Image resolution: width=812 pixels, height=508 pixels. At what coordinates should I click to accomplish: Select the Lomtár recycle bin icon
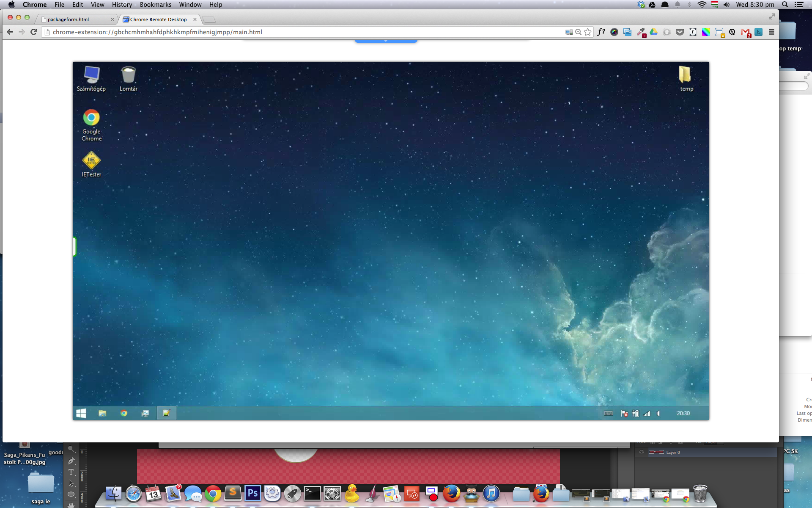pos(128,79)
